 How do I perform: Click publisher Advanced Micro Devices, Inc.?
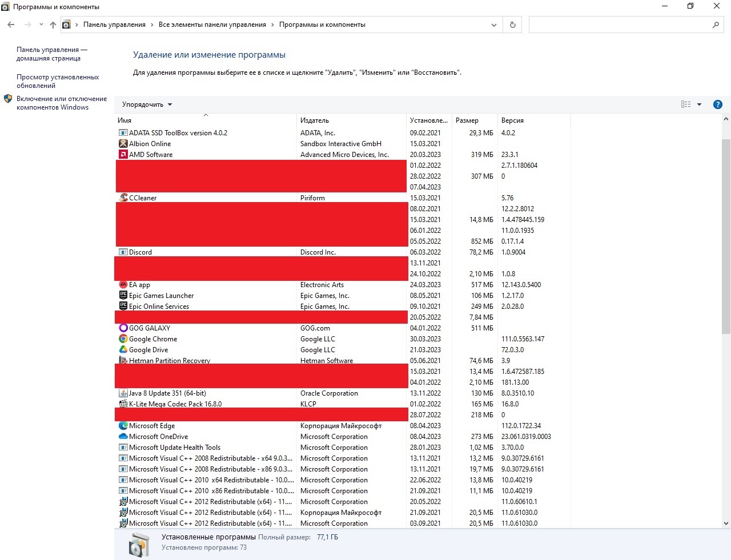click(x=344, y=155)
